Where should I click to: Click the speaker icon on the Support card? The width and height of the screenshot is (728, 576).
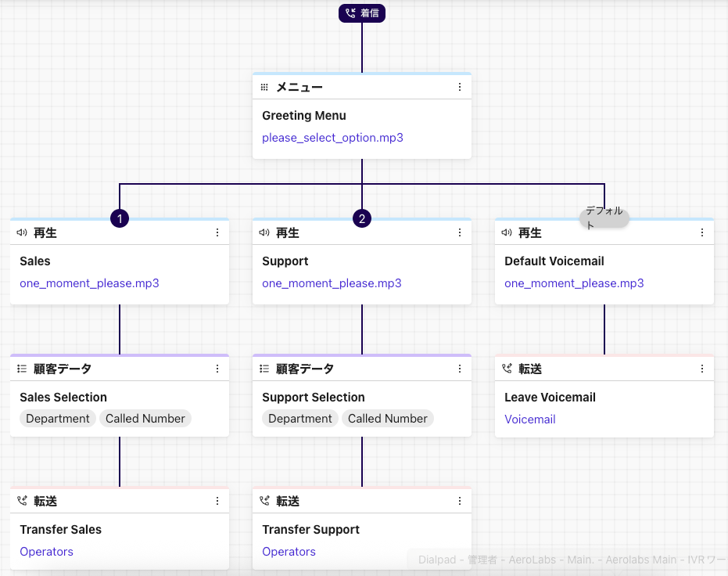(264, 232)
